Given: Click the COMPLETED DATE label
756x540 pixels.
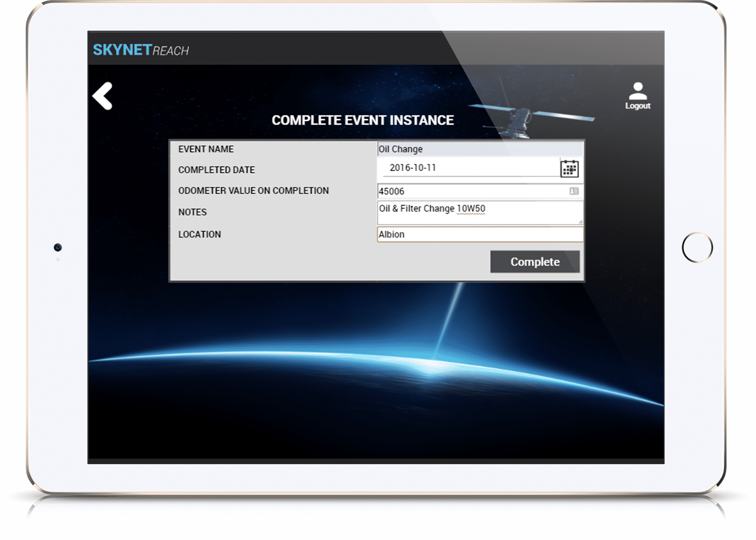Looking at the screenshot, I should point(216,170).
